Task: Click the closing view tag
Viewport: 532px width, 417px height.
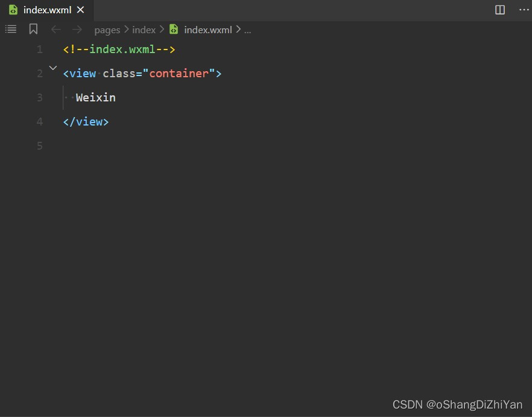Action: pyautogui.click(x=86, y=122)
